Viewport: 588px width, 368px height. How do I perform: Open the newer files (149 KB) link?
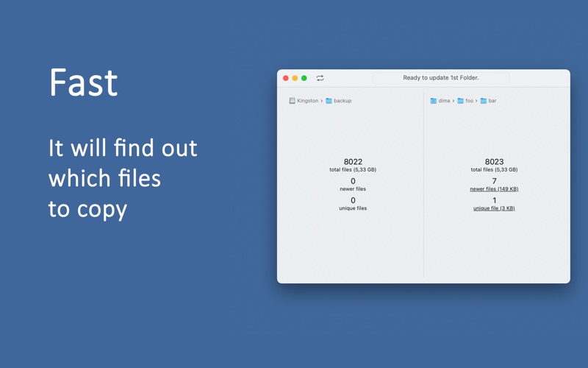click(x=494, y=189)
